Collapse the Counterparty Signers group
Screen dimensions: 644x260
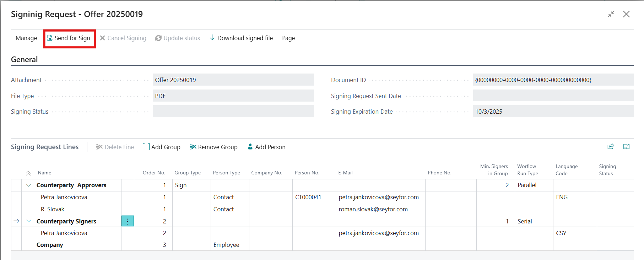[29, 221]
